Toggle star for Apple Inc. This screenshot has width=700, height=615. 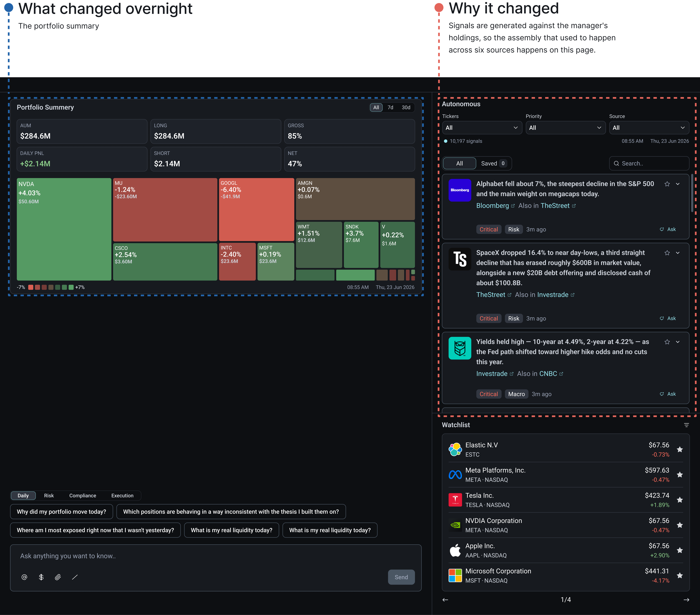(x=680, y=550)
